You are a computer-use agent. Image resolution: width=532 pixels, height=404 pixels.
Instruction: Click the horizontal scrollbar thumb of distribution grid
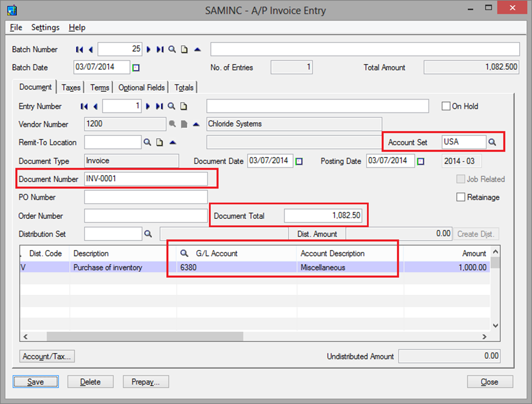(145, 337)
